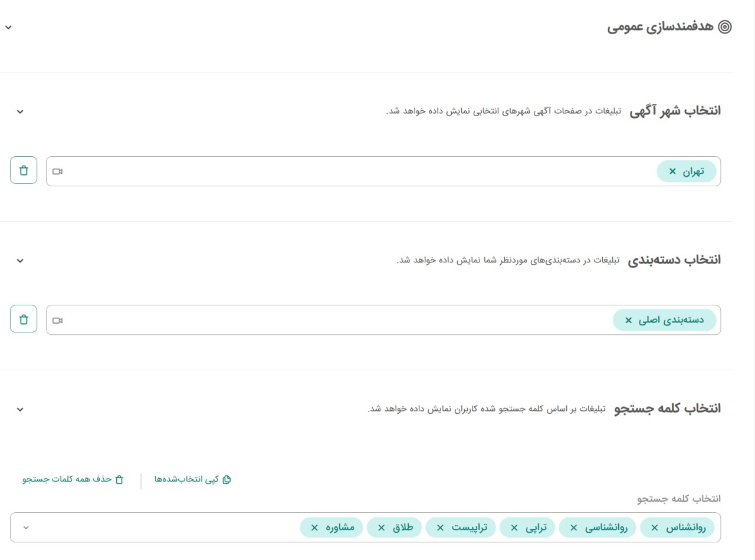Click the trash icon beside the category input

[x=23, y=319]
